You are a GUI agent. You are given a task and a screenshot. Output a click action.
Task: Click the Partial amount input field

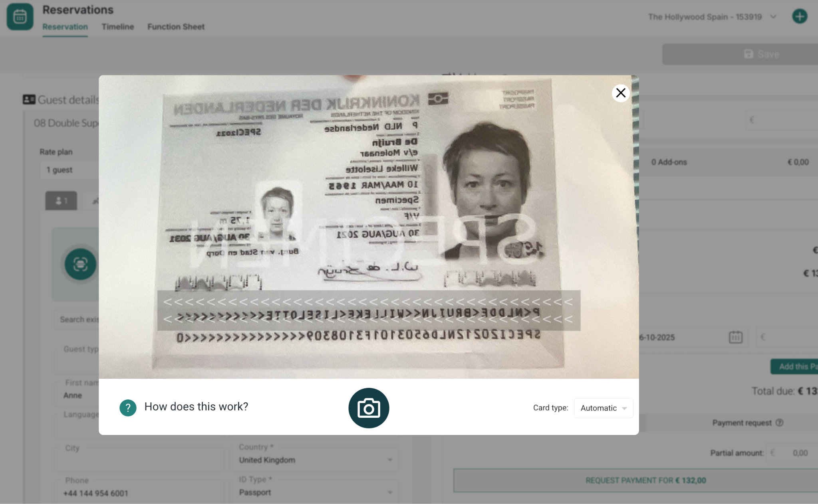tap(795, 453)
